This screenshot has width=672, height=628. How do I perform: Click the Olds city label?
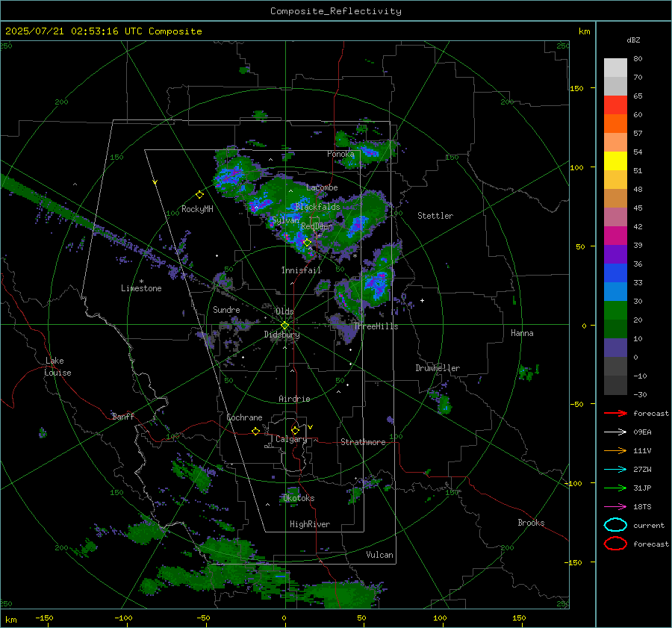click(x=284, y=311)
